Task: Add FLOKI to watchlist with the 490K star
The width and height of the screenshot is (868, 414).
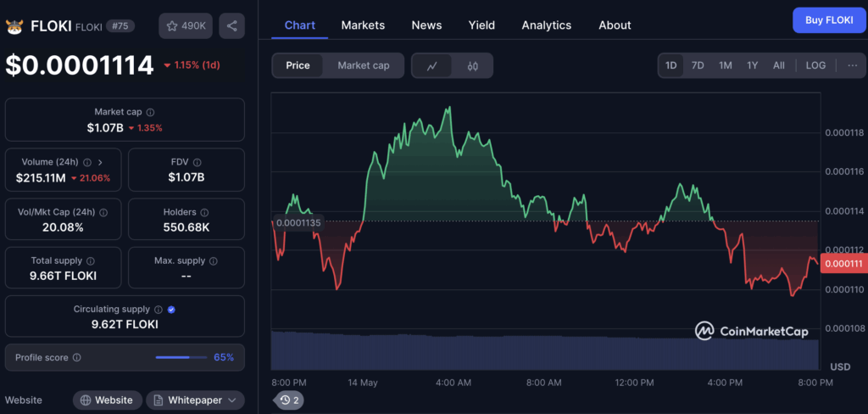Action: point(186,26)
